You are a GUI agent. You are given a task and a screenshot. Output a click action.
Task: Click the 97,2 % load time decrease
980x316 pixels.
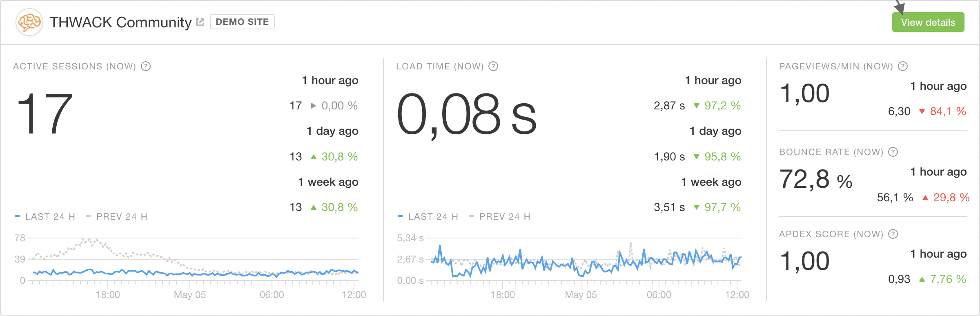coord(722,106)
